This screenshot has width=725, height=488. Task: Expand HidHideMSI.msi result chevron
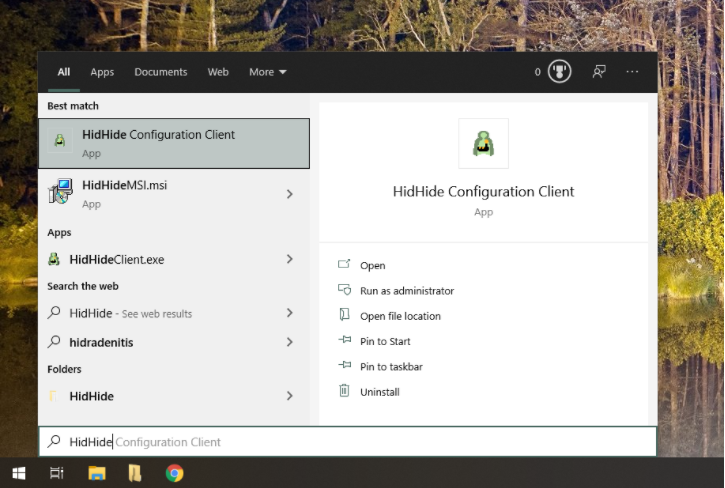click(x=289, y=194)
